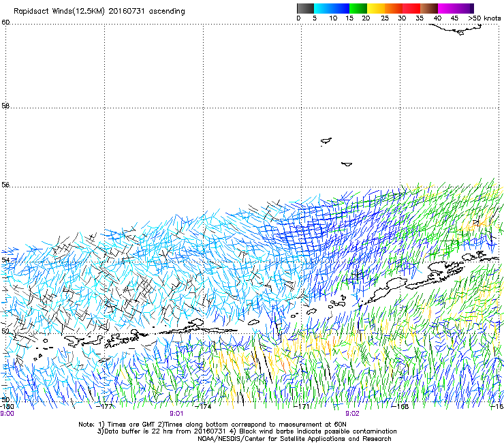The width and height of the screenshot is (504, 443).
Task: Click the '-177' longitude label
Action: click(x=105, y=406)
